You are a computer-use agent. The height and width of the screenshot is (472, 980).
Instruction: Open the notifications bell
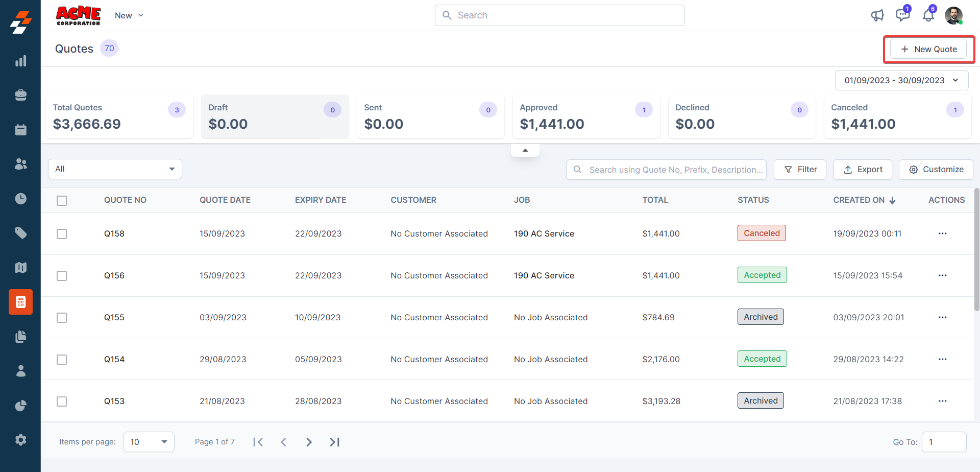pos(928,15)
